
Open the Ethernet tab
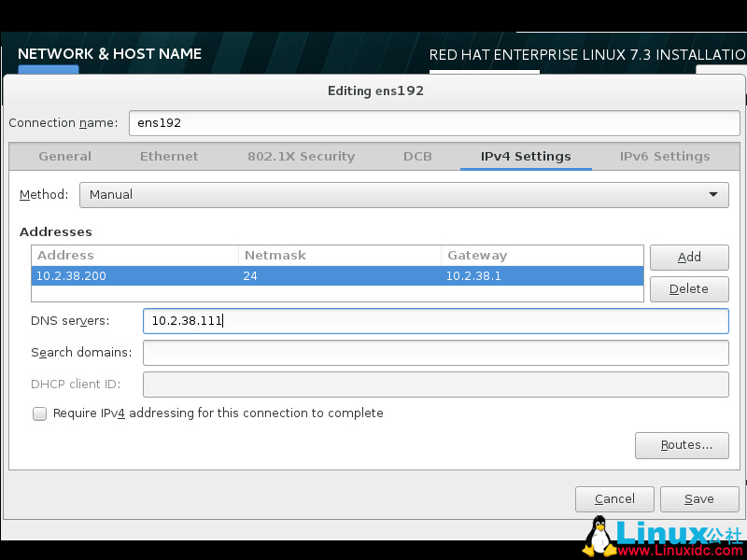[169, 156]
